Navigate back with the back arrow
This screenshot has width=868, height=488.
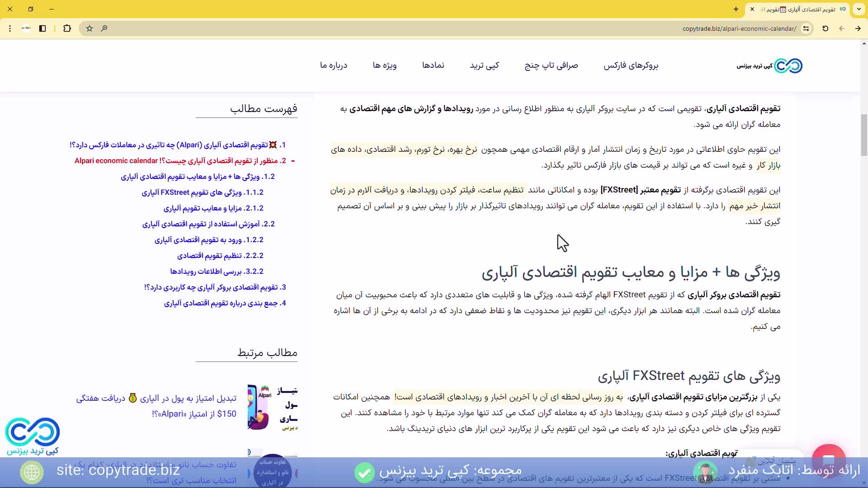842,28
